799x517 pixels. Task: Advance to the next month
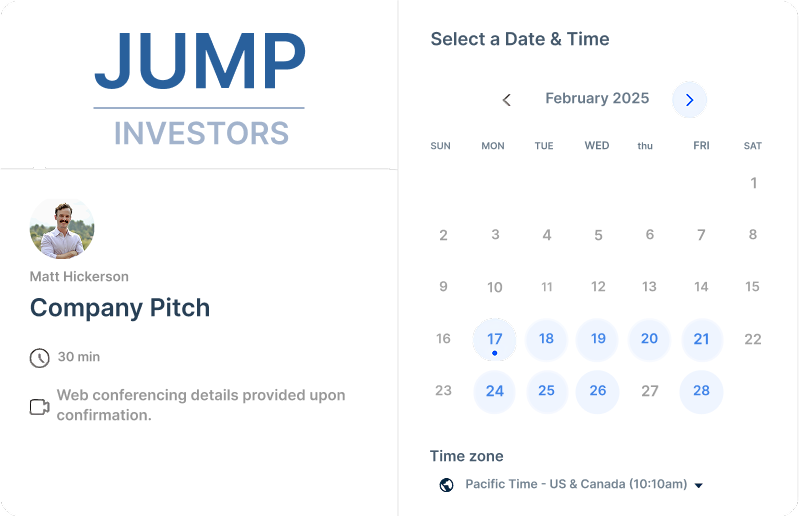click(x=689, y=100)
